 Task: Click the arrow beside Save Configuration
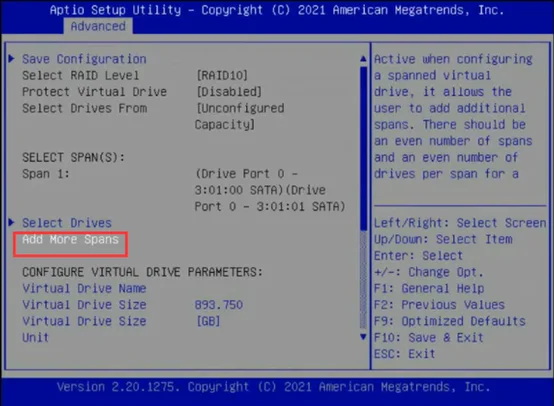(12, 59)
